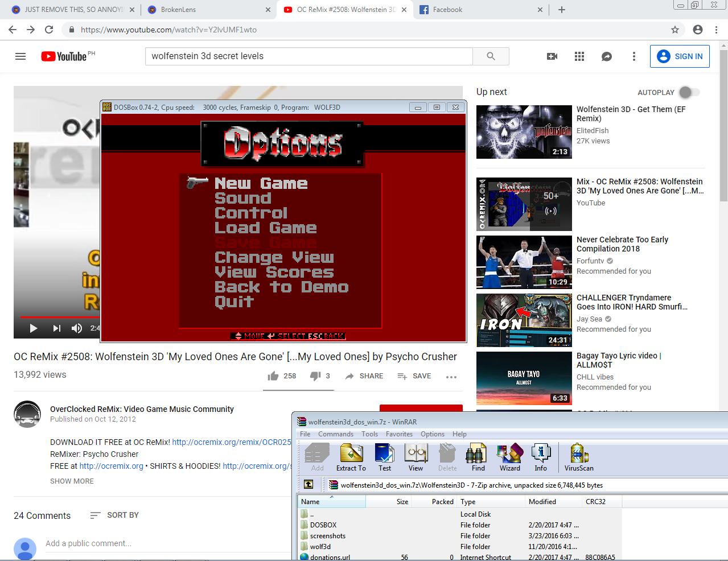
Task: Open the YouTube apps grid icon
Action: click(x=579, y=56)
